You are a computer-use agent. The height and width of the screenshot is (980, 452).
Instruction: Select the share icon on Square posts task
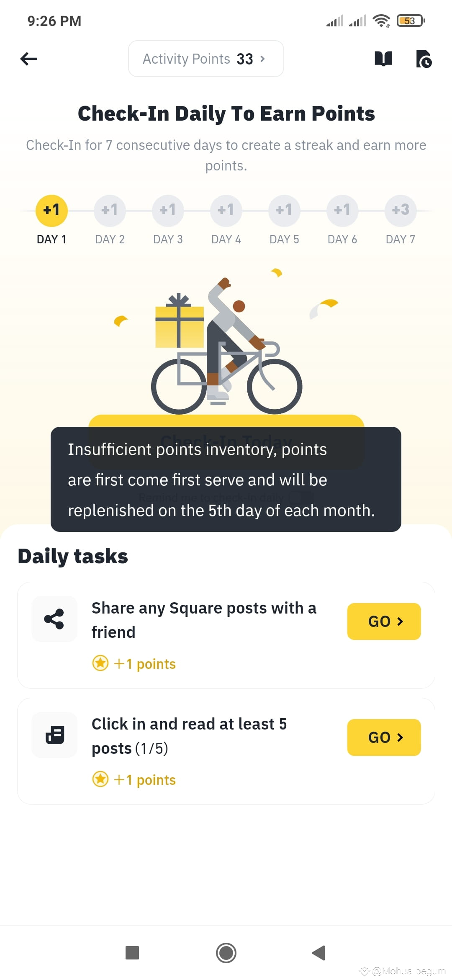tap(54, 619)
